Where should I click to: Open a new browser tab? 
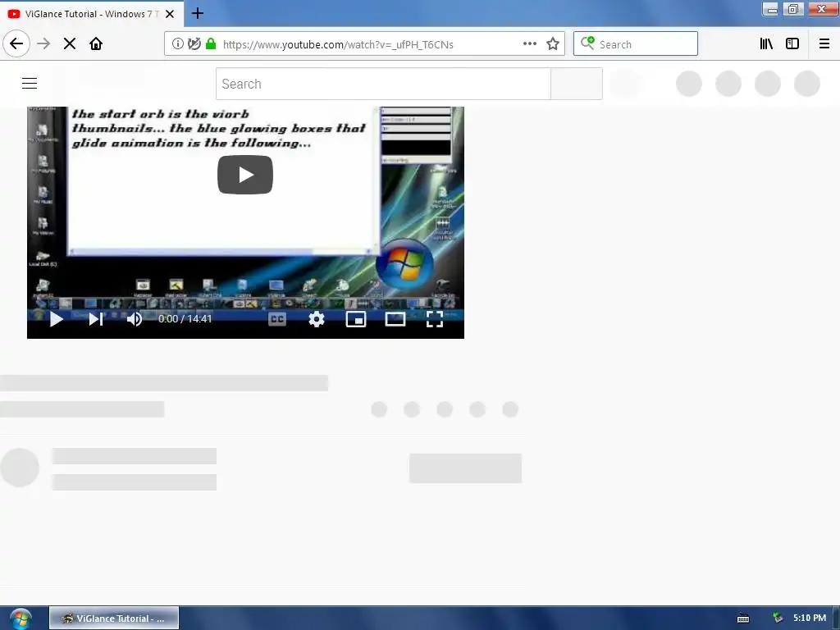click(197, 13)
